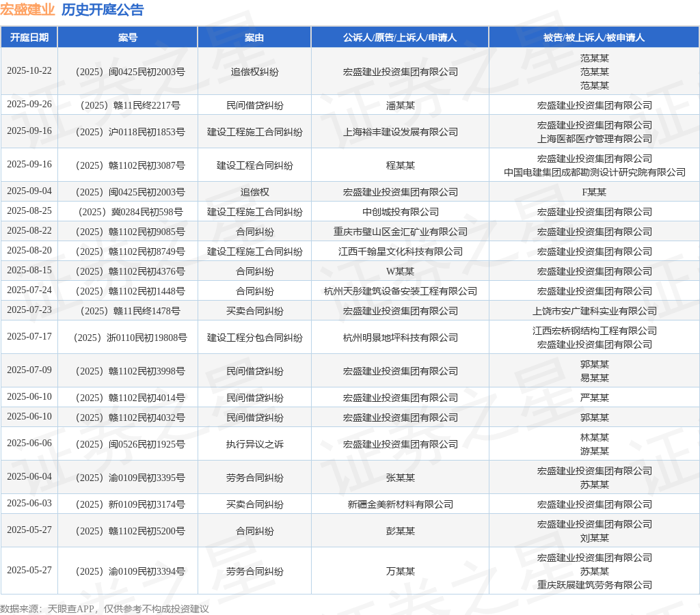Viewport: 700px width, 615px height.
Task: Select the date 2025-09-04
Action: pos(29,191)
